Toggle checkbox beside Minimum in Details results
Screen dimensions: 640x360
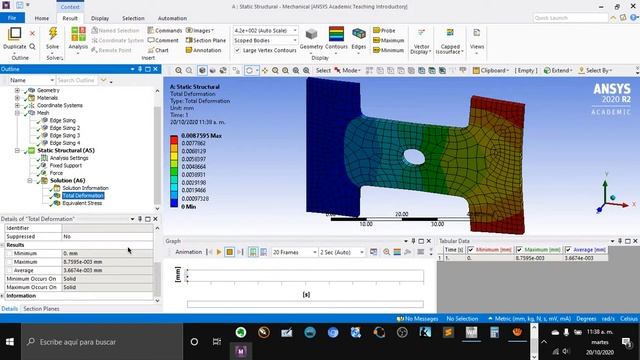[9, 253]
